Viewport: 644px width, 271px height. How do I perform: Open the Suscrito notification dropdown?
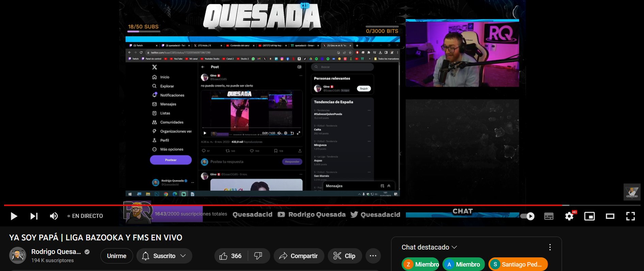(164, 256)
